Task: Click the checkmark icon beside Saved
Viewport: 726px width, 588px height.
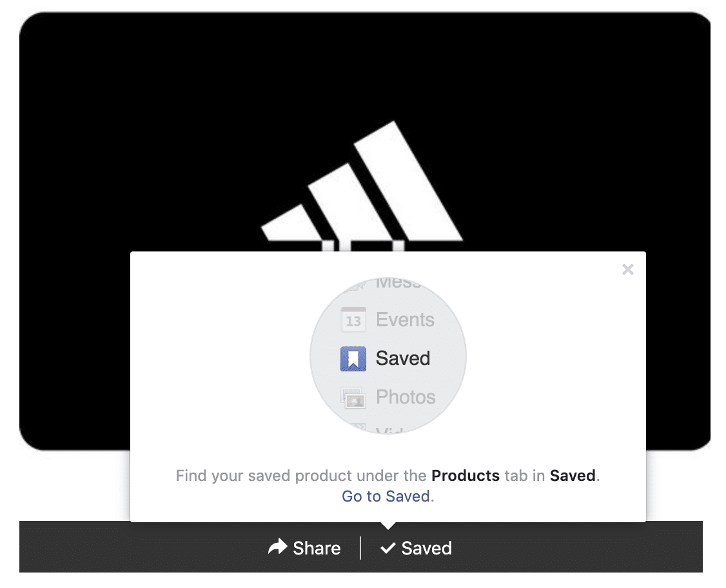Action: pyautogui.click(x=388, y=548)
